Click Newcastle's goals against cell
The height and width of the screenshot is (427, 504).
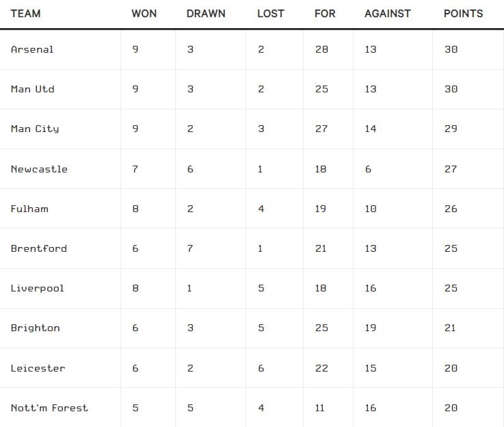click(x=368, y=169)
